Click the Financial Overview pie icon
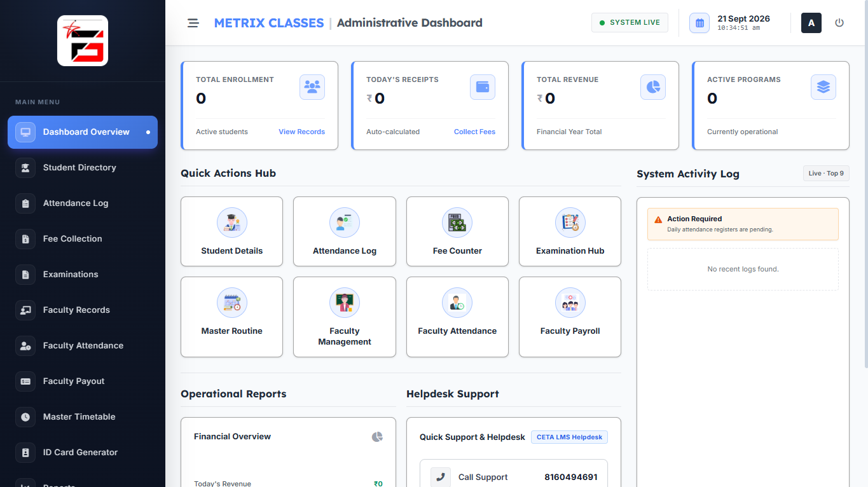 click(377, 437)
